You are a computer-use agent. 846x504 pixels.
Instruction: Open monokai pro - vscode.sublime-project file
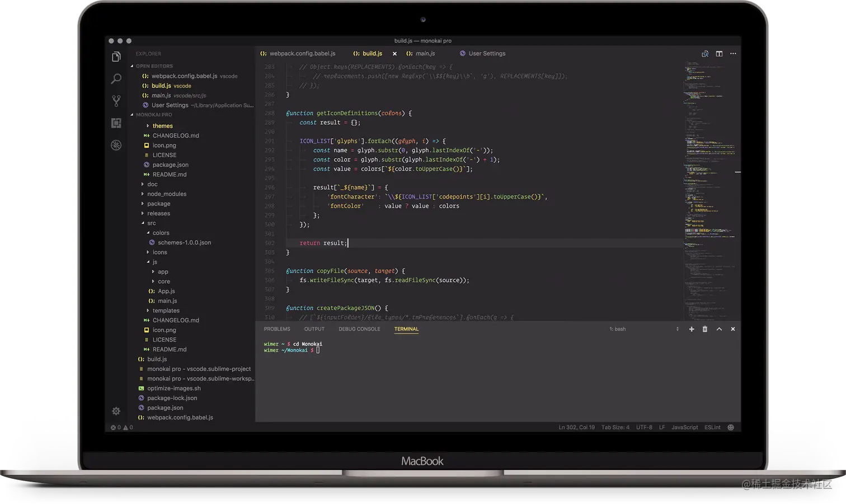199,369
